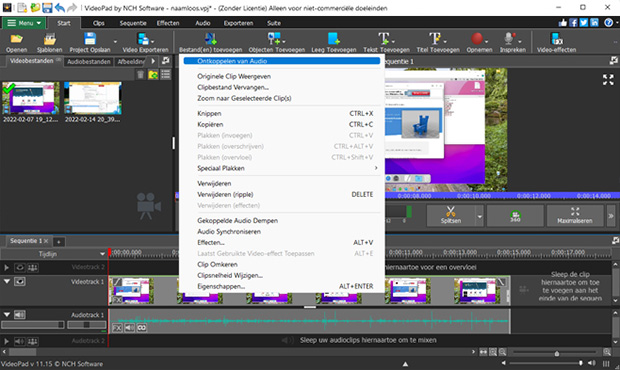Screen dimensions: 620x370
Task: Click the Facebook share icon
Action: pos(573,23)
